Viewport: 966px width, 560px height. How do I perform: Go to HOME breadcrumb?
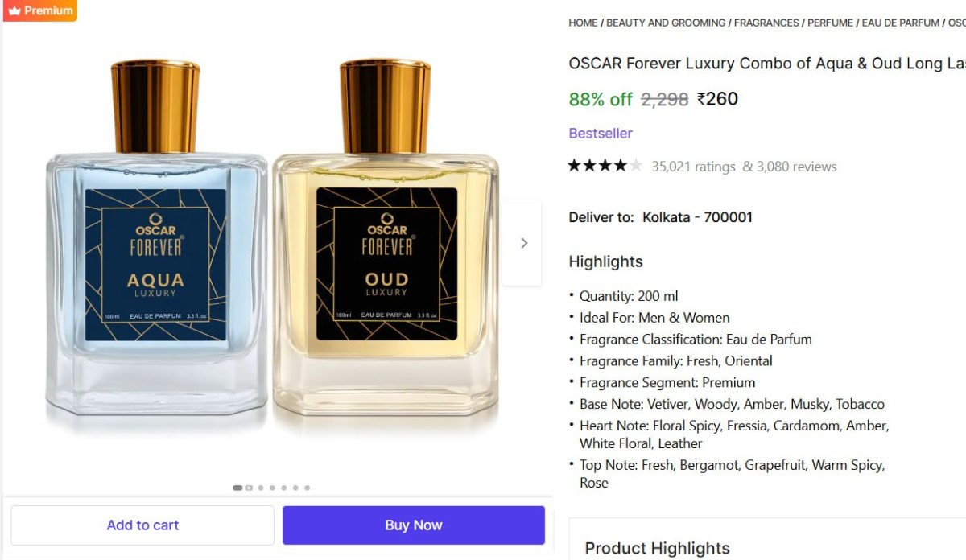coord(583,23)
